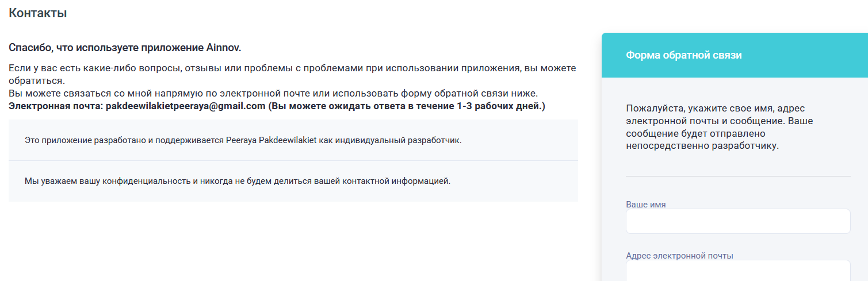868x281 pixels.
Task: Click the "Ваше имя" field label
Action: point(645,205)
